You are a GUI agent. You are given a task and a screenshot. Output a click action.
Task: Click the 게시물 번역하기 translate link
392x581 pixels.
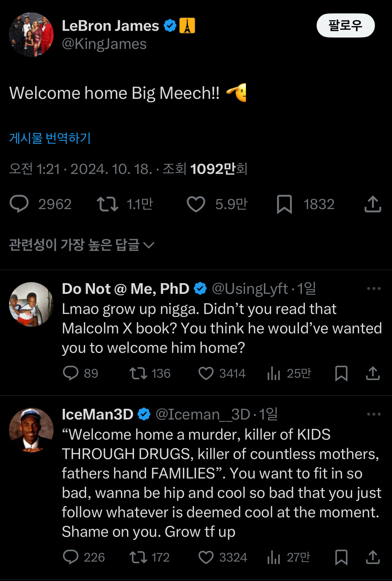[50, 138]
